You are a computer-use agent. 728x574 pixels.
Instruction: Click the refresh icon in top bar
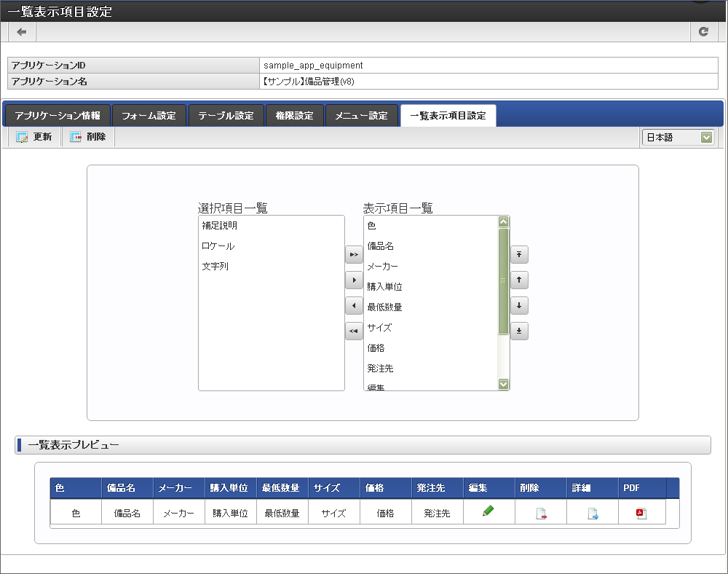(703, 31)
